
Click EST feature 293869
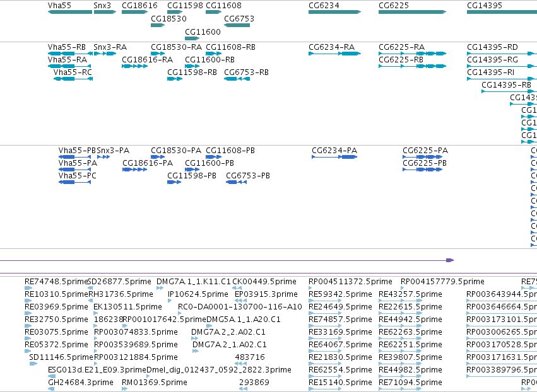[254, 383]
